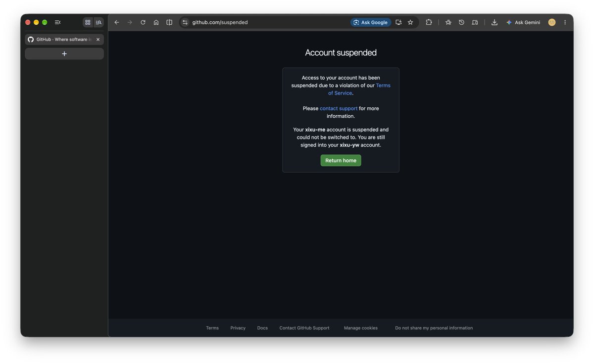The width and height of the screenshot is (594, 364).
Task: Open browsing history clock icon
Action: point(461,22)
